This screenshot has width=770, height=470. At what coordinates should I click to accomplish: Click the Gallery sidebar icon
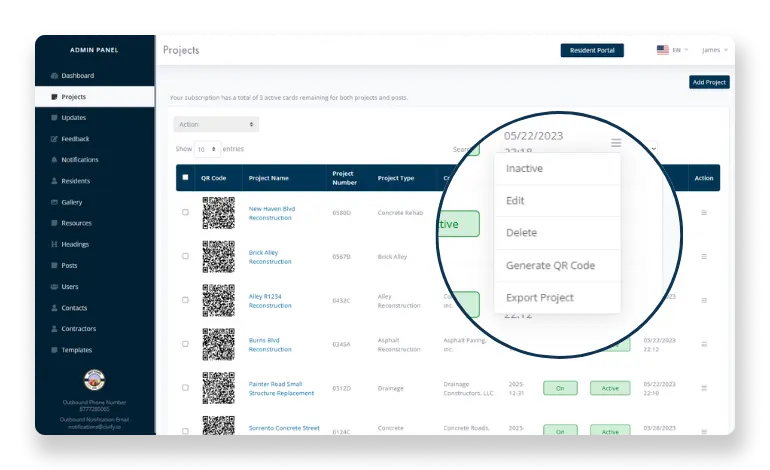[54, 202]
